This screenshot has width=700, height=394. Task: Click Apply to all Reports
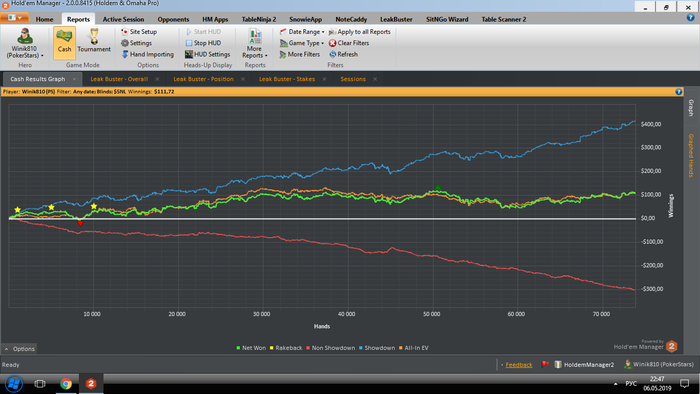359,32
